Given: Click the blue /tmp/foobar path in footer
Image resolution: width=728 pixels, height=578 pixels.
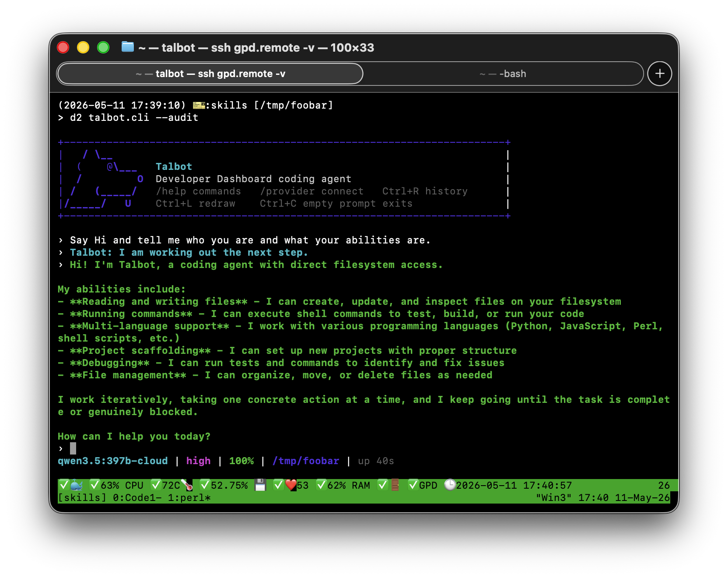Looking at the screenshot, I should pyautogui.click(x=306, y=461).
